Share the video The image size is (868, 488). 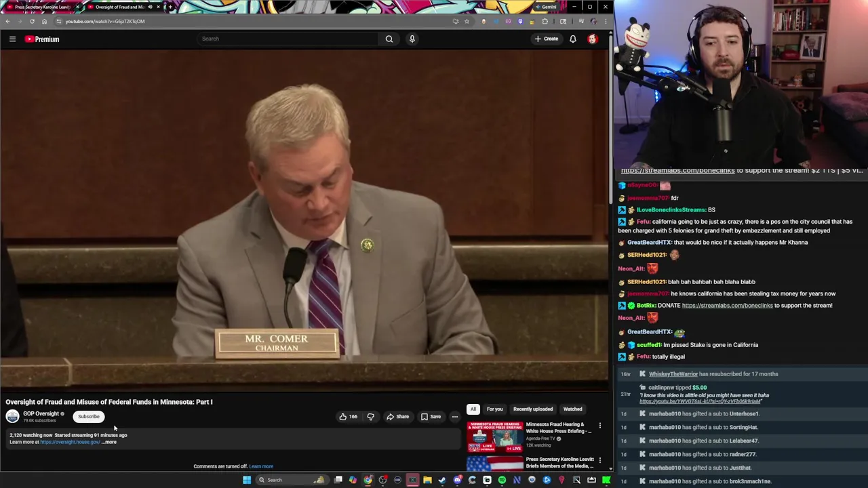397,417
